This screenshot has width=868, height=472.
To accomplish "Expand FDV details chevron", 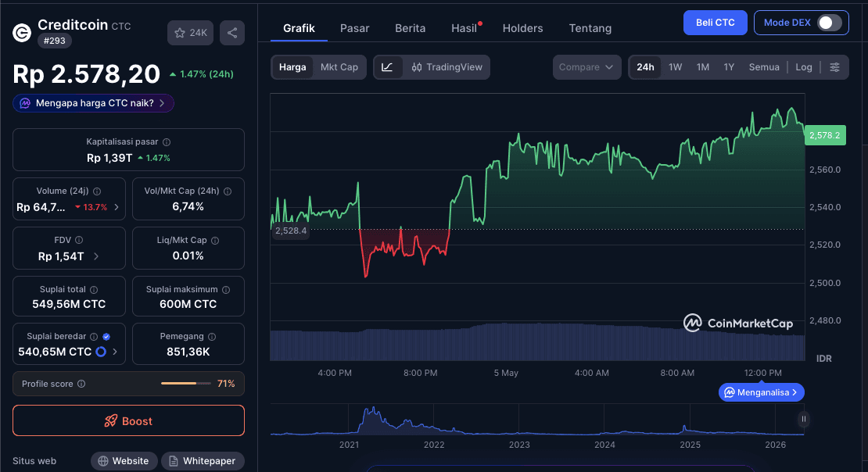I will (x=96, y=256).
